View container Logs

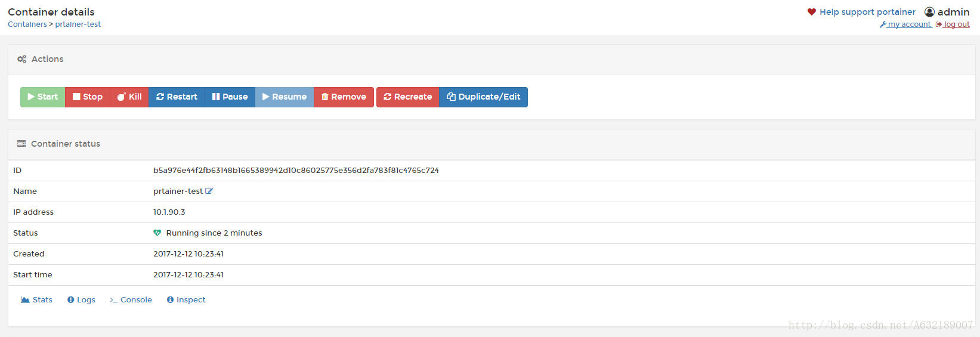click(x=81, y=300)
